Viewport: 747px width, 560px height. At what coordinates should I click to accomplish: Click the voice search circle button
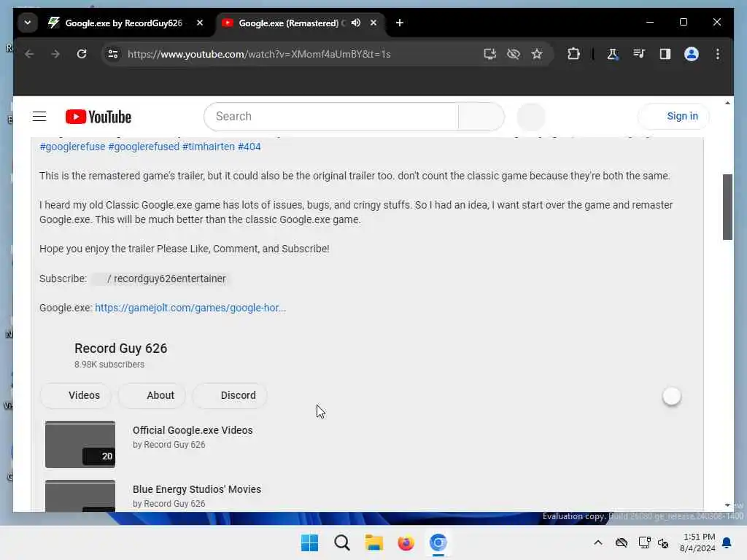531,117
